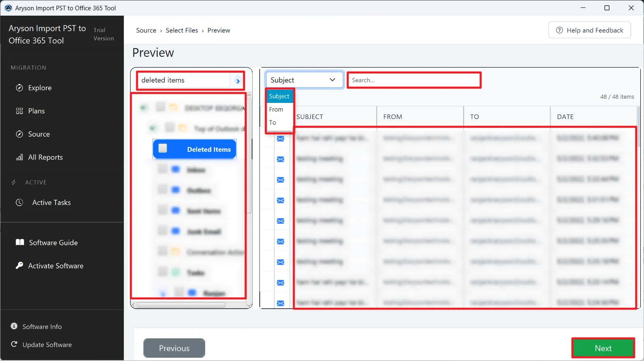Open Active Tasks
The width and height of the screenshot is (644, 361).
(51, 203)
